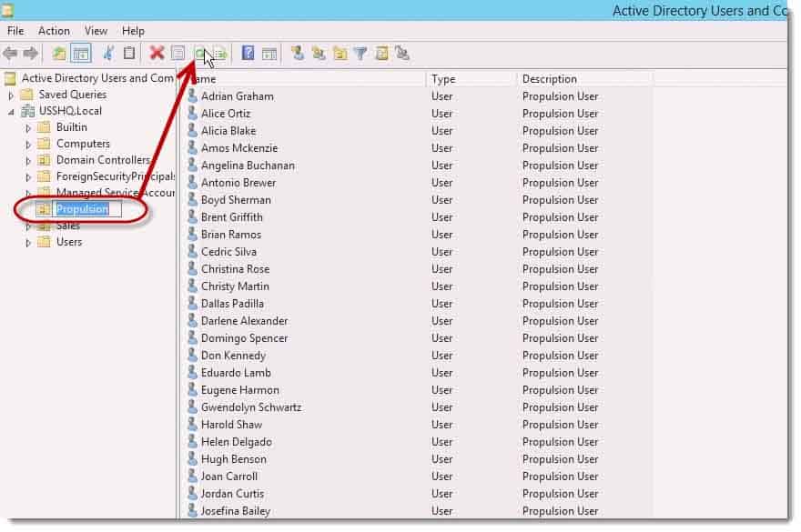801x532 pixels.
Task: Click the OU icon beside Domain Controllers
Action: pos(45,160)
